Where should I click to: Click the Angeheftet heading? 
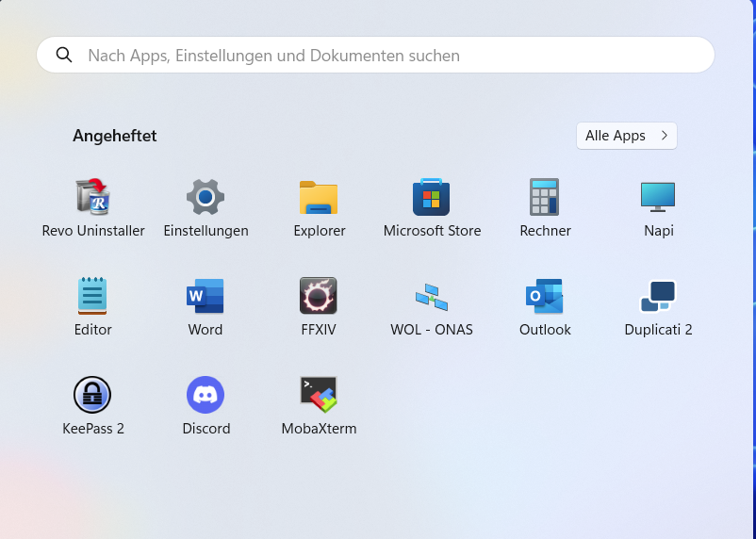[x=115, y=136]
